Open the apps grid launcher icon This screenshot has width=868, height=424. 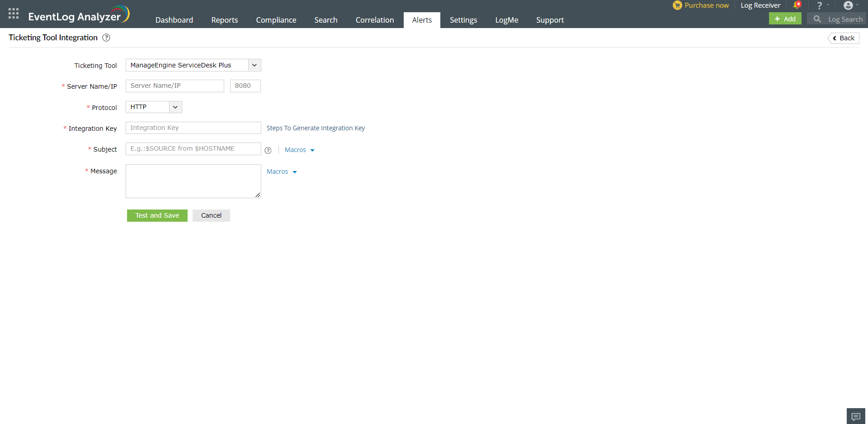point(14,14)
